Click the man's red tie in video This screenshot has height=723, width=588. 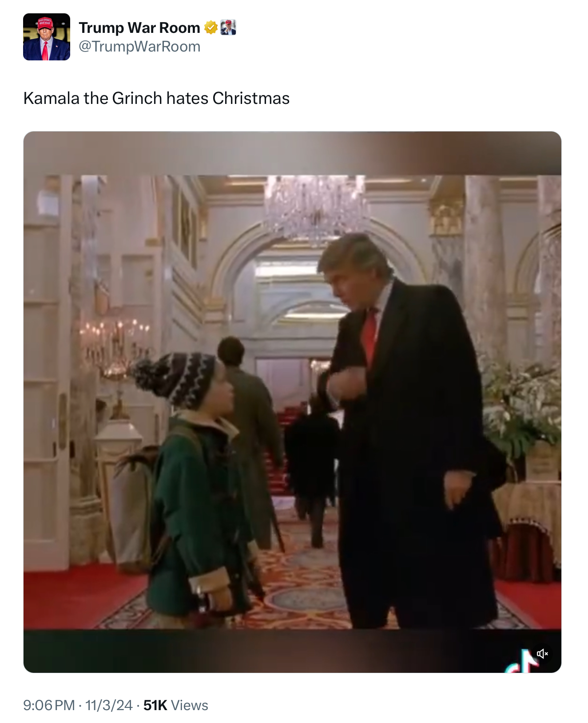(369, 336)
